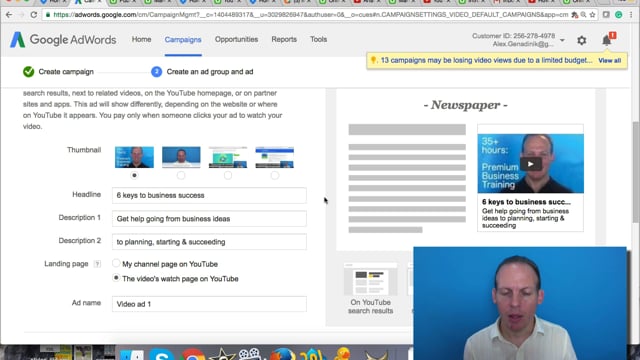
Task: Open Finder from the dock
Action: [x=131, y=354]
